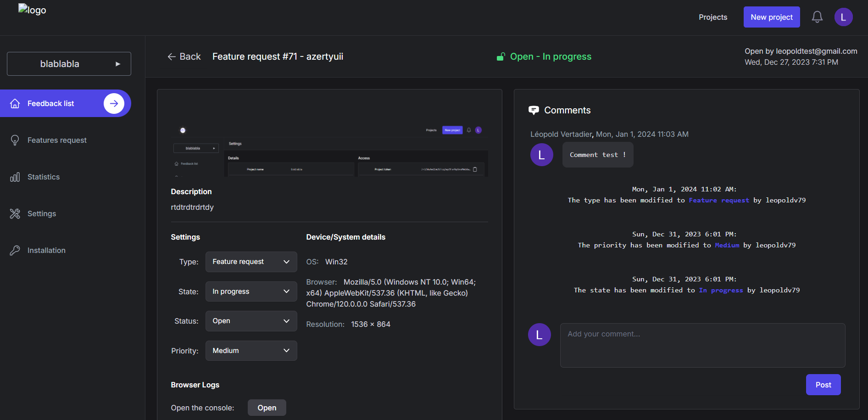The image size is (868, 420).
Task: Open the Projects link in header
Action: [713, 17]
